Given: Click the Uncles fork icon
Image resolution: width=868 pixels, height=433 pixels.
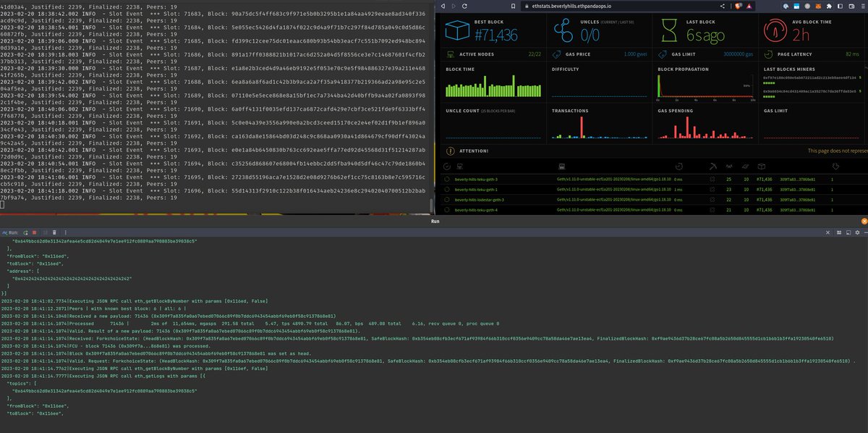Looking at the screenshot, I should (564, 30).
